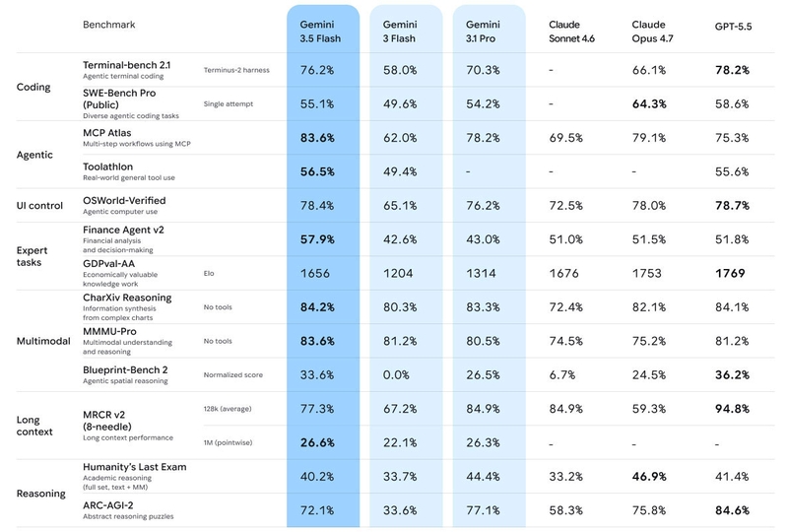The height and width of the screenshot is (532, 788).
Task: Click the Humanity's Last Exam row title
Action: click(x=134, y=467)
